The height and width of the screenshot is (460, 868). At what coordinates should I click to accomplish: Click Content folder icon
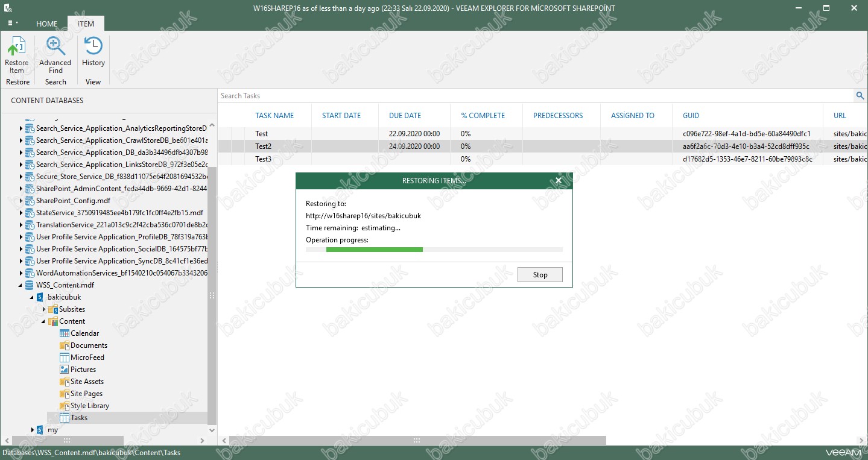(53, 321)
